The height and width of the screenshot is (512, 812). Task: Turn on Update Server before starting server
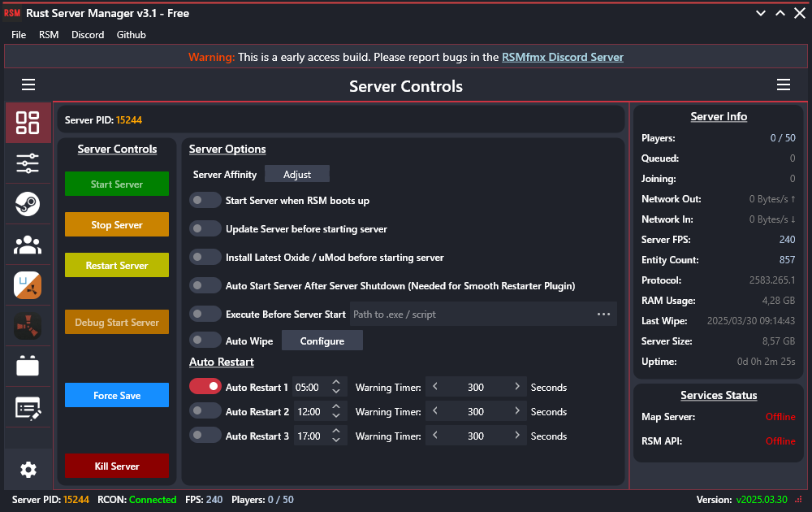205,228
